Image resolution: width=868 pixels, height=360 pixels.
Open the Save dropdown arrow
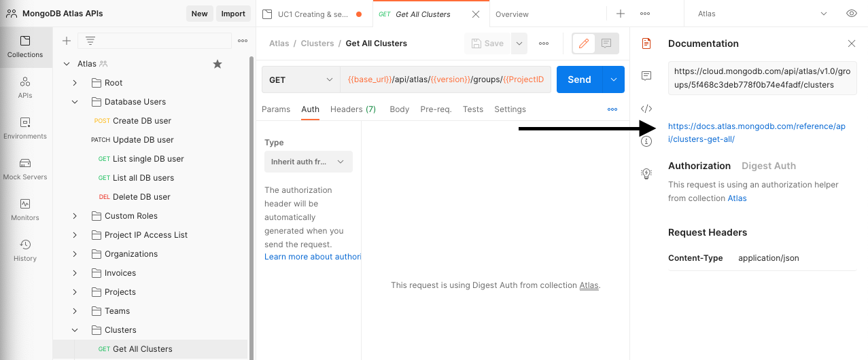(519, 43)
